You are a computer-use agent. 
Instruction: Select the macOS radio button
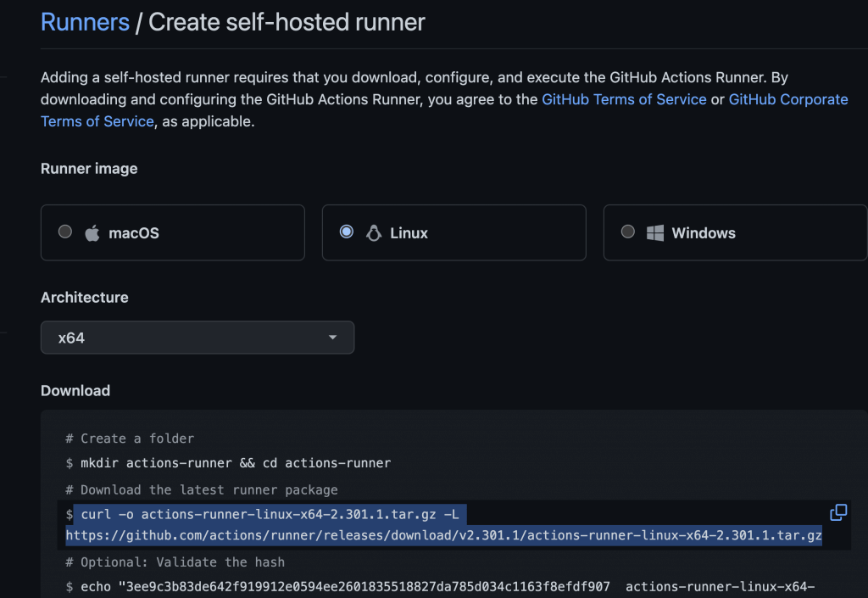pyautogui.click(x=64, y=232)
